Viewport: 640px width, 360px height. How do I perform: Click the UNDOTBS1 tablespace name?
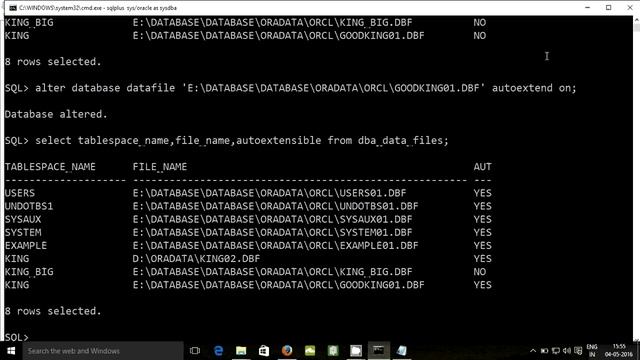(29, 206)
